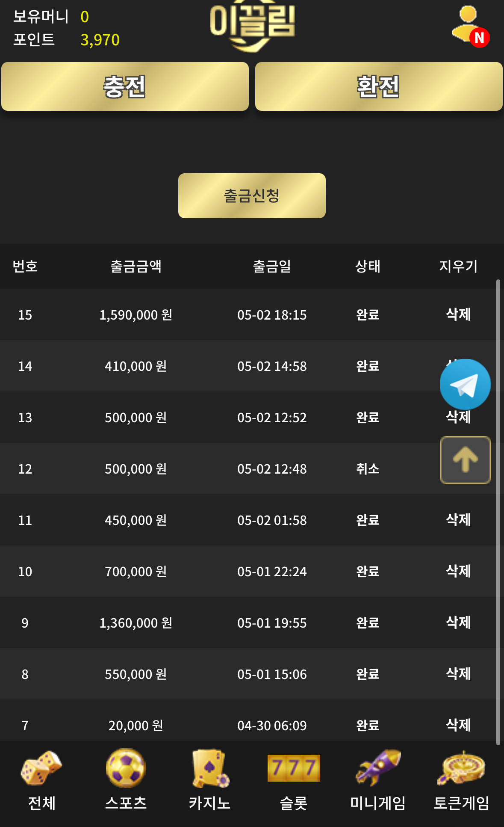Click the 3,970 points value
Viewport: 504px width, 827px height.
[100, 40]
